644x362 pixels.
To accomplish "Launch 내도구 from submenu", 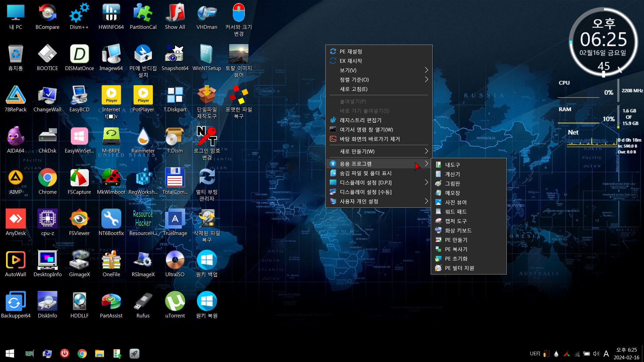I will (469, 165).
